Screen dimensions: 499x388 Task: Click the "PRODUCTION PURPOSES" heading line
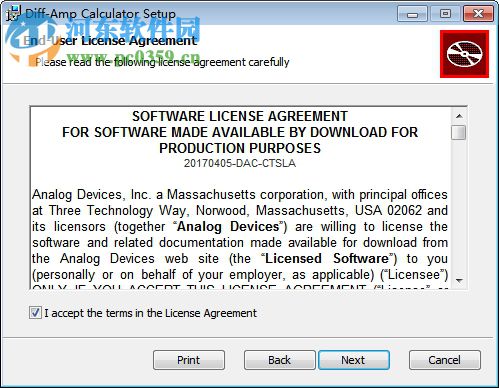pyautogui.click(x=240, y=148)
